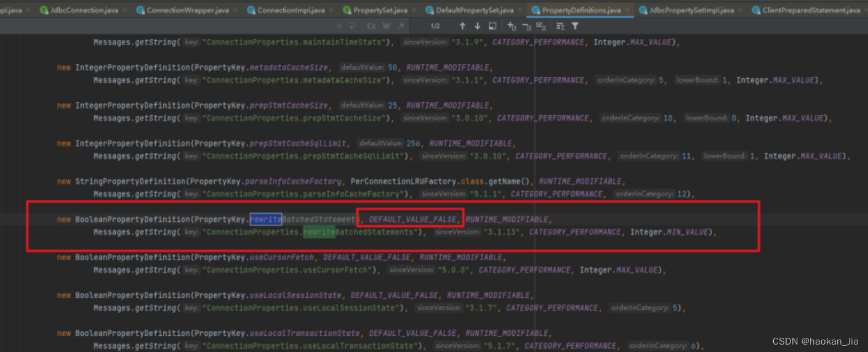Click DEFAULT_VALUE_FALSE on rewriteBatchedStatements line
The height and width of the screenshot is (352, 868).
click(413, 219)
